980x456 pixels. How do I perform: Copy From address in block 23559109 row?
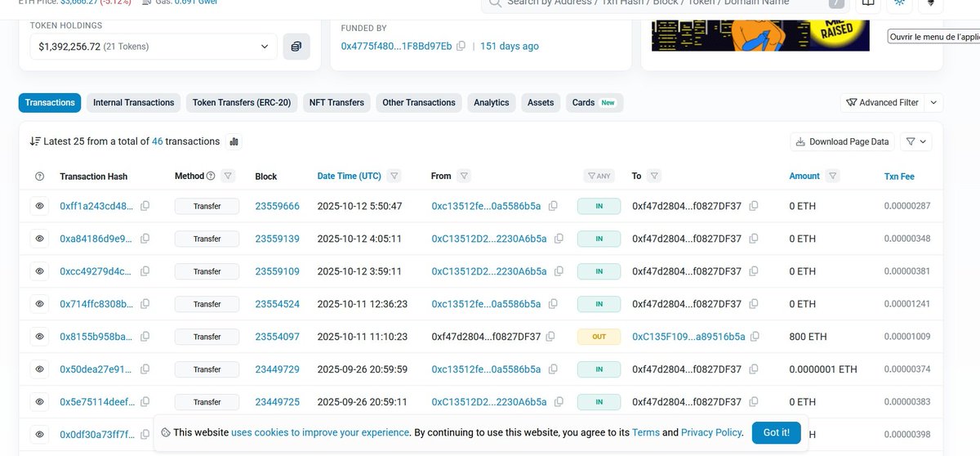coord(559,271)
